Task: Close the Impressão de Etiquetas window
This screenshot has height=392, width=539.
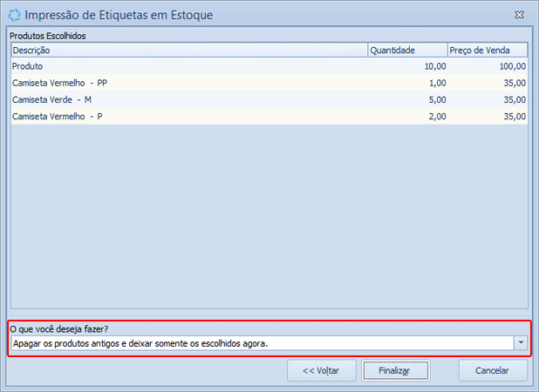Action: (x=519, y=15)
